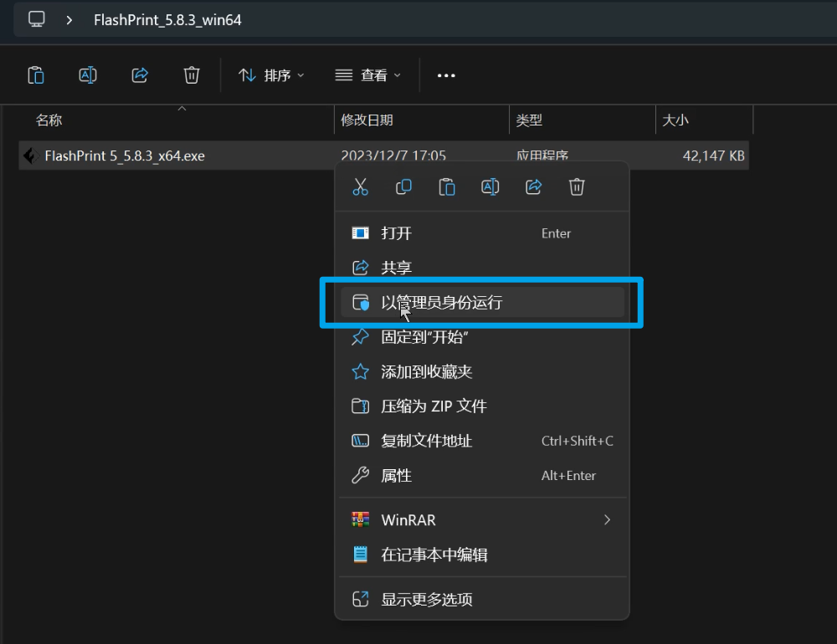Choose 压缩为 ZIP 文件 in context menu
The image size is (837, 644).
coord(483,406)
